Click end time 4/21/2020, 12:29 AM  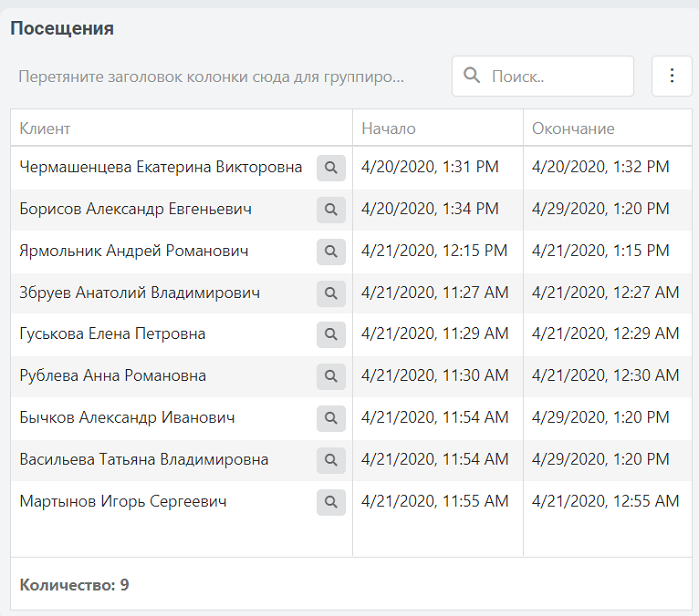606,334
